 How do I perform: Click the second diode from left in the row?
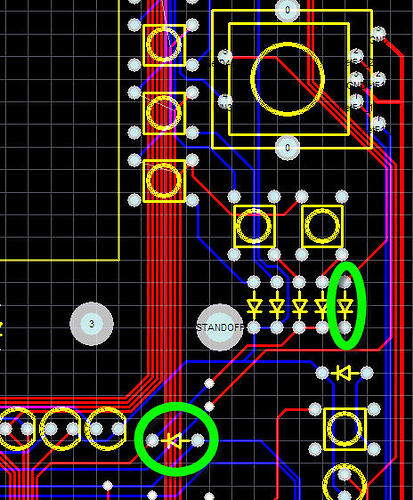[277, 305]
